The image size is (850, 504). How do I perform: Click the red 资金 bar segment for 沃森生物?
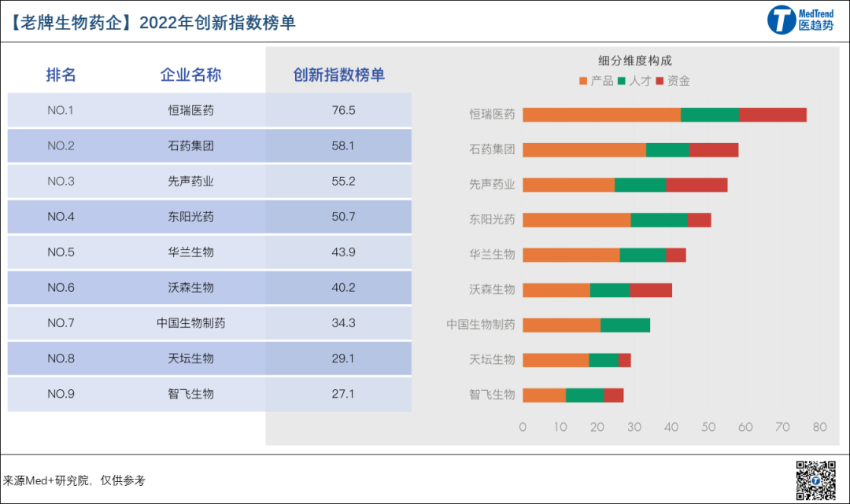click(x=651, y=290)
